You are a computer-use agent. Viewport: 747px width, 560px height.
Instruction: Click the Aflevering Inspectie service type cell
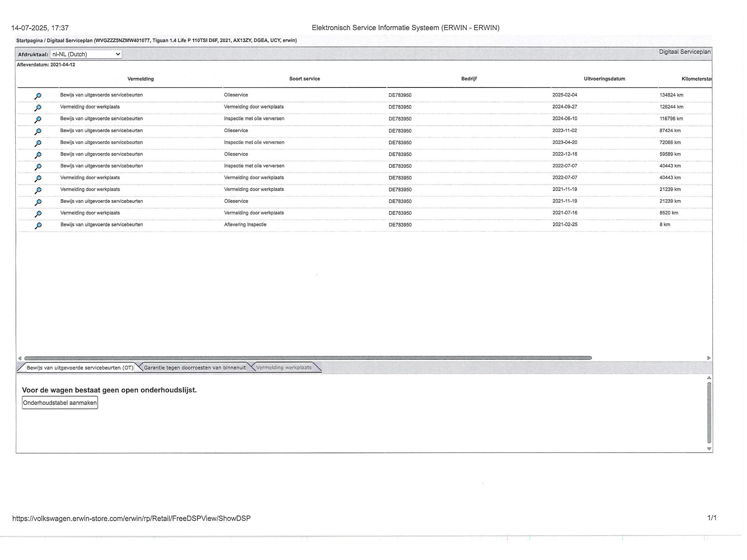[x=245, y=224]
